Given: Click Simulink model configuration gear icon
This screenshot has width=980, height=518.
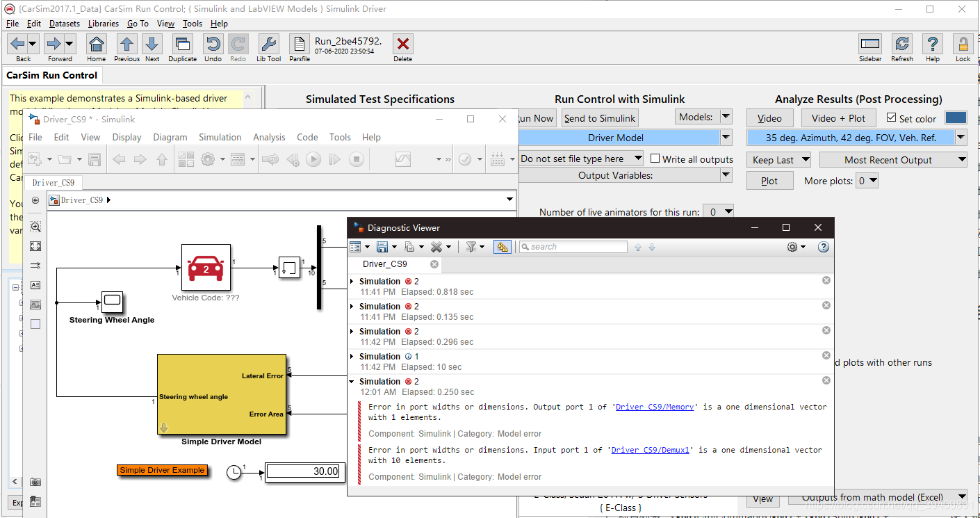Looking at the screenshot, I should coord(207,159).
